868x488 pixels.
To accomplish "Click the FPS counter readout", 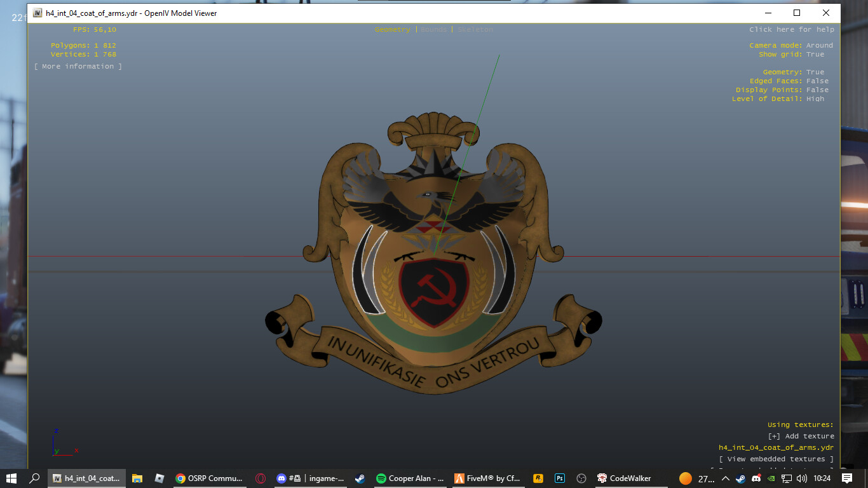I will (x=95, y=29).
